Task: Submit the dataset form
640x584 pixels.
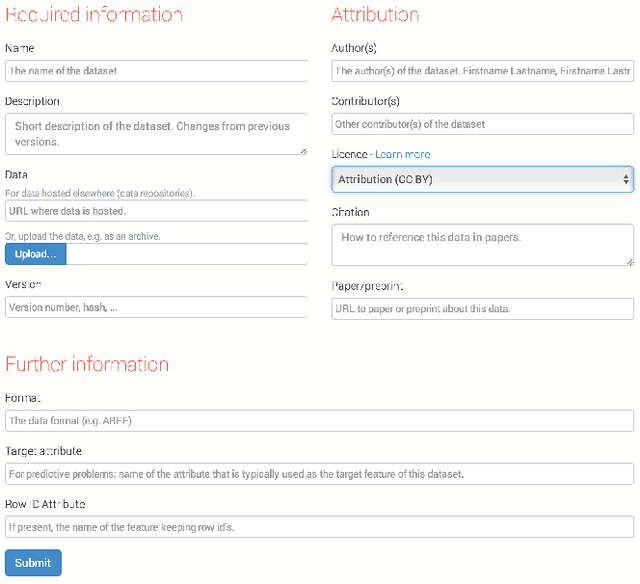Action: click(33, 562)
